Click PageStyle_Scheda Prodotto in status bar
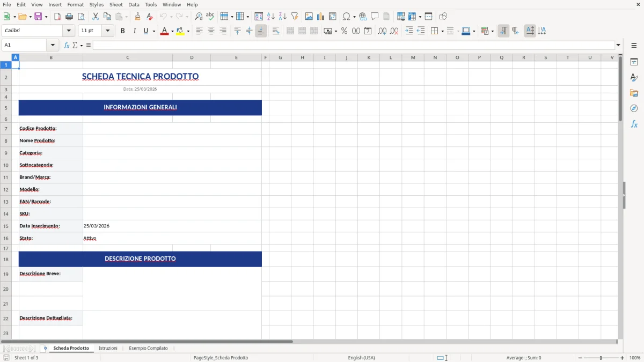Image resolution: width=644 pixels, height=362 pixels. pos(221,358)
